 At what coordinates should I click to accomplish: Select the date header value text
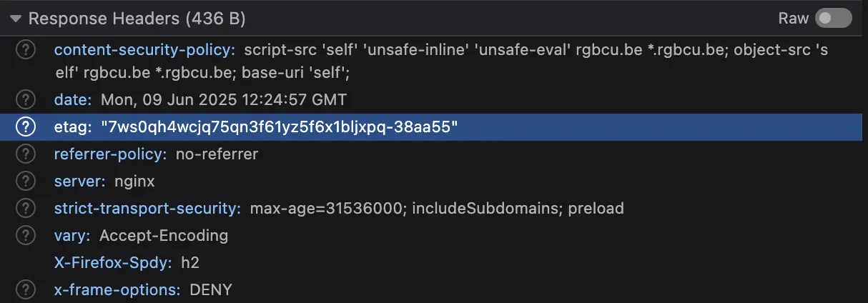223,99
